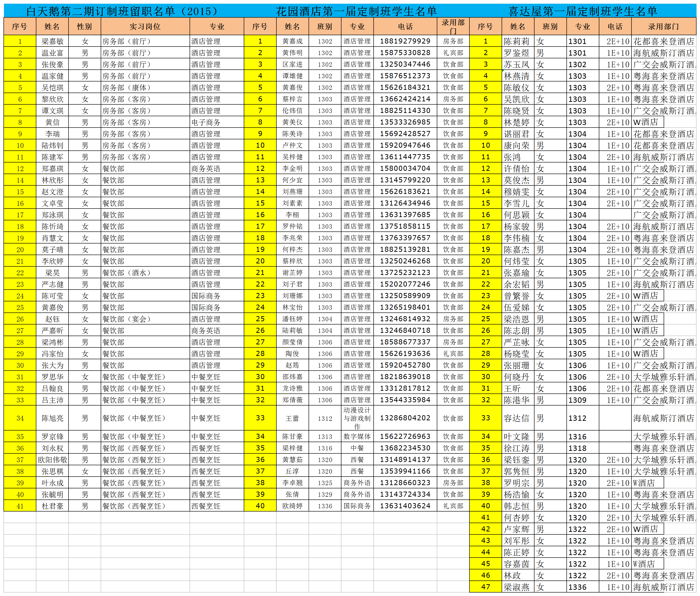The height and width of the screenshot is (596, 700).
Task: Click 动漫设计与游戏制作 major cell
Action: click(x=357, y=418)
